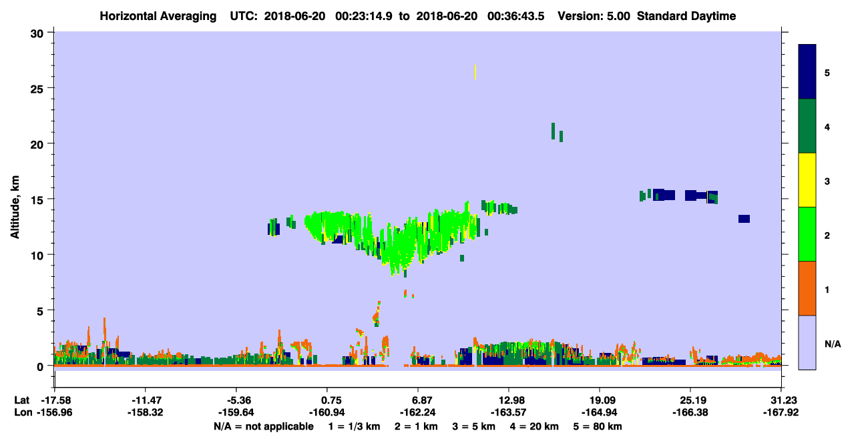
Task: Click the 'Lon' row label
Action: 22,412
